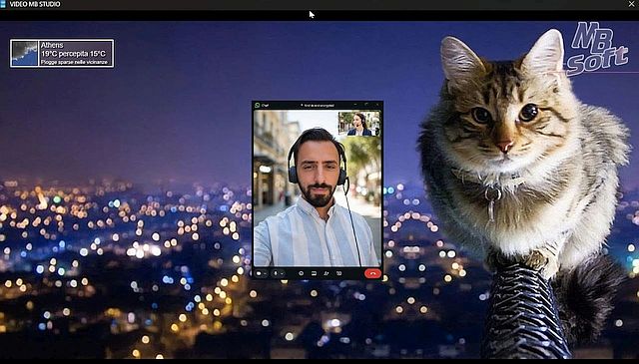Open the microphone options dropdown arrow
This screenshot has height=364, width=639.
point(282,273)
